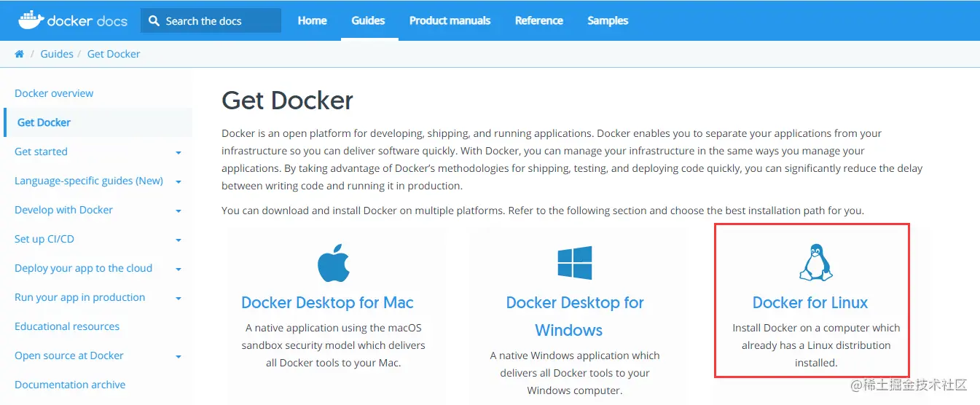Open Open source at Docker item
Image resolution: width=980 pixels, height=405 pixels.
tap(69, 355)
